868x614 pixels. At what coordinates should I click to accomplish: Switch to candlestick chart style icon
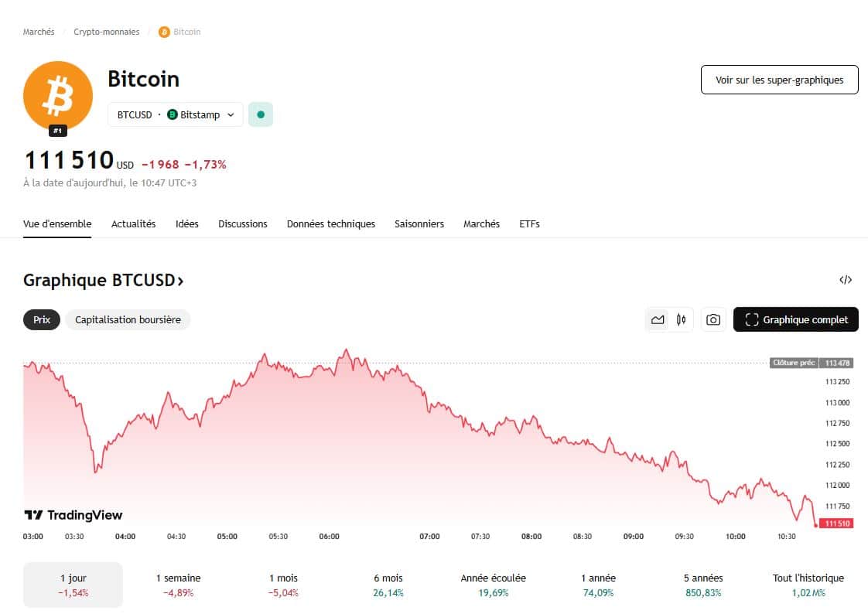[x=682, y=319]
